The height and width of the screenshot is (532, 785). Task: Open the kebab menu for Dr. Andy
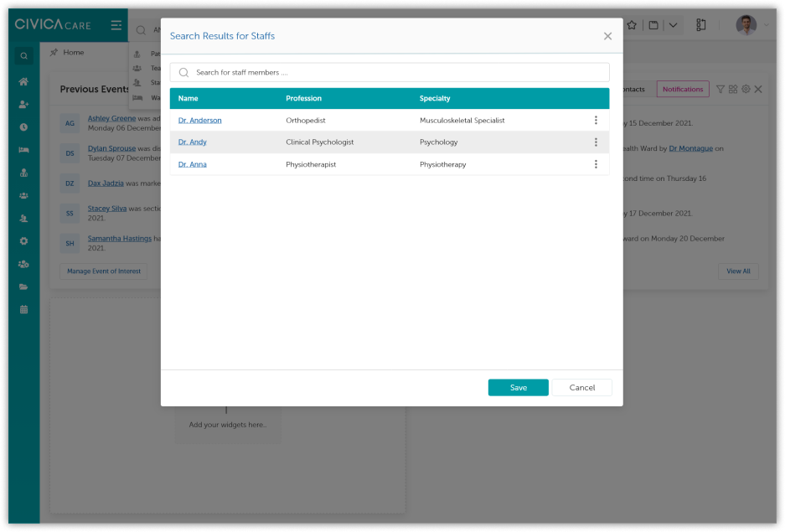click(x=596, y=142)
